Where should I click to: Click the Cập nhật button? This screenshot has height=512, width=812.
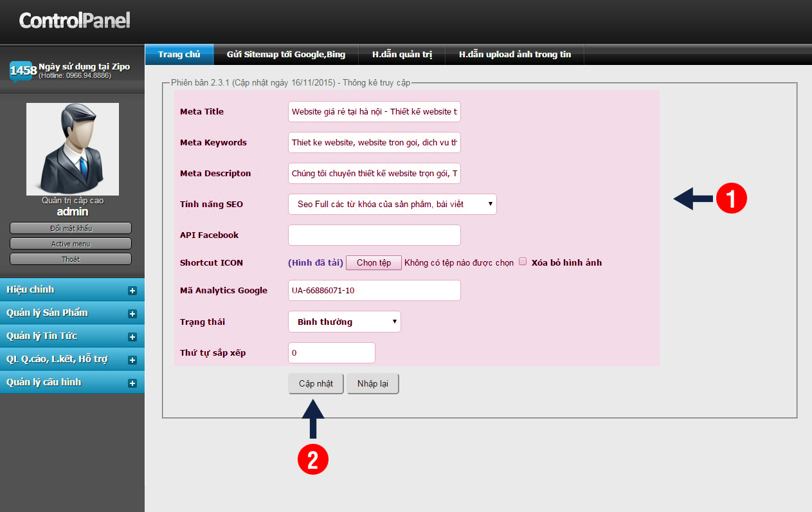[x=316, y=384]
